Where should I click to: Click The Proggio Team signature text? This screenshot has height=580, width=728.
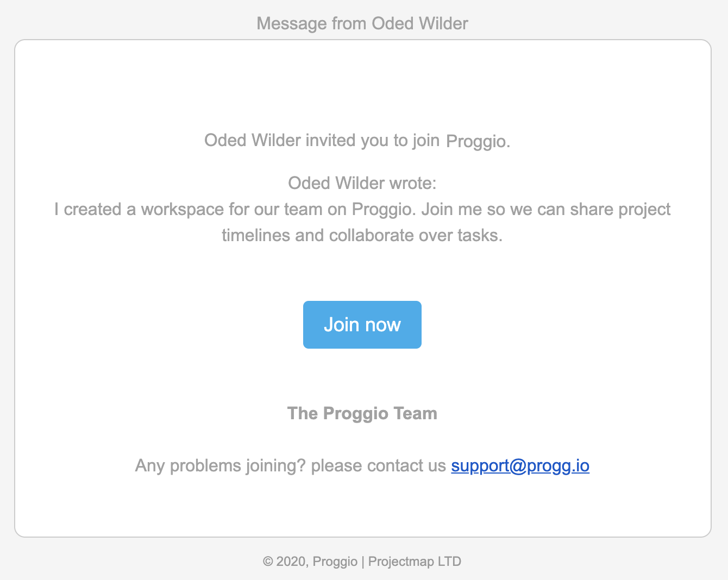pyautogui.click(x=362, y=413)
